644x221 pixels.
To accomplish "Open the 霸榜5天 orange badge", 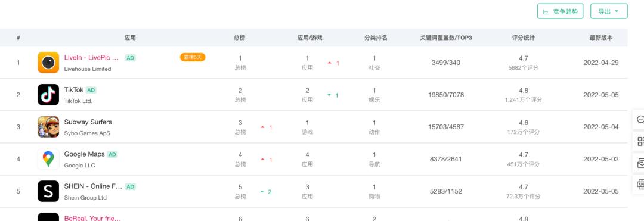I will tap(193, 57).
